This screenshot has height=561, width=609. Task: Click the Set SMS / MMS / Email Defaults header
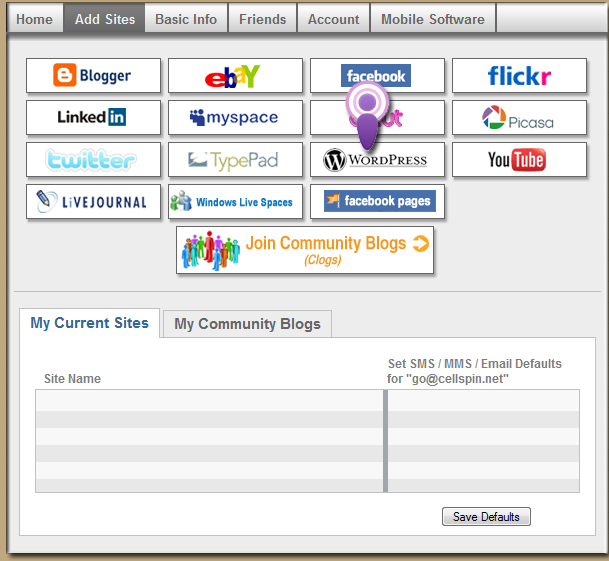coord(474,371)
